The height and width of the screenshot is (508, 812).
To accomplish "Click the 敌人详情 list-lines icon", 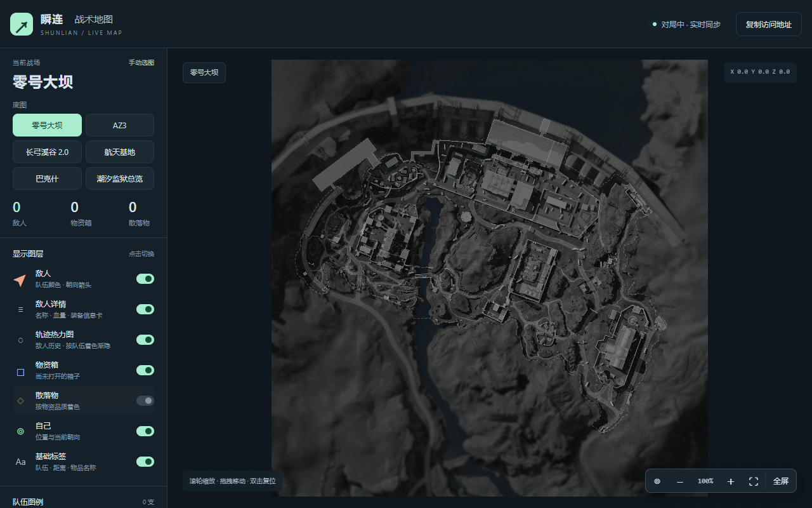I will coord(20,309).
